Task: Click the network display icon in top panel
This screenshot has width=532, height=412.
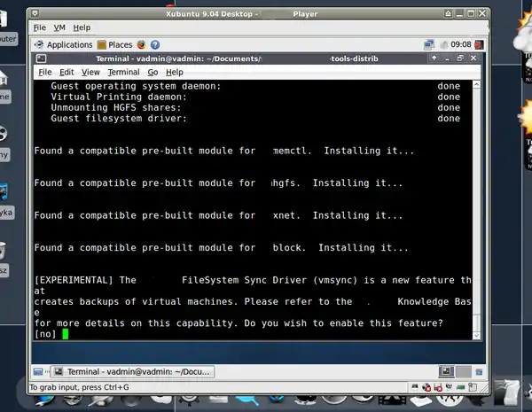Action: point(430,44)
